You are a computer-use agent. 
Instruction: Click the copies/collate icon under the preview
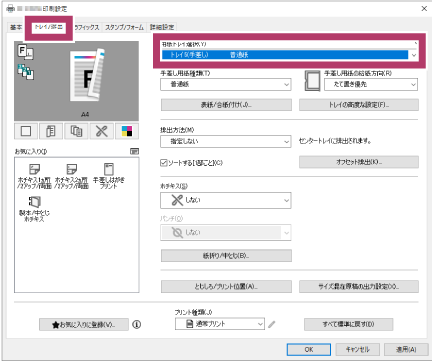(76, 131)
